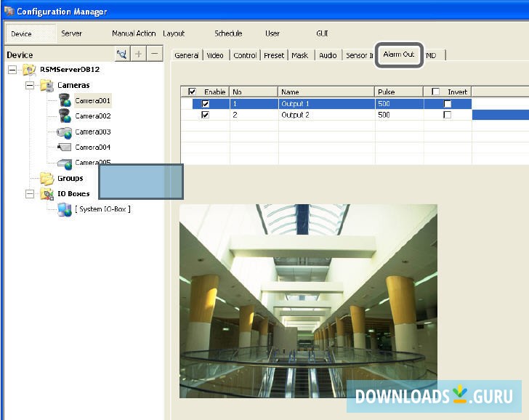529x420 pixels.
Task: Click the camera preview image of mall
Action: [x=308, y=301]
